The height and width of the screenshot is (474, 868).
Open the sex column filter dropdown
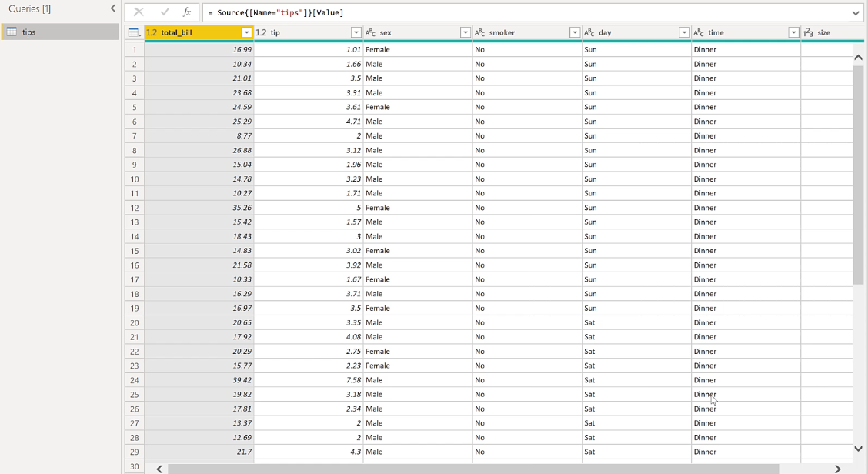pos(465,32)
